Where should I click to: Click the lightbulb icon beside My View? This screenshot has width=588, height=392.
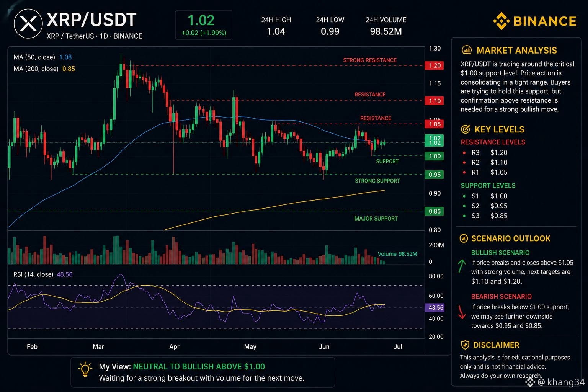point(85,370)
